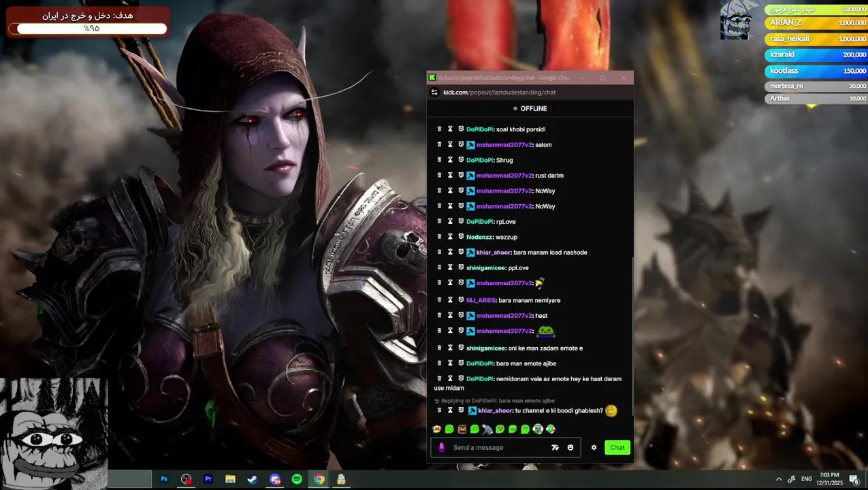Screen dimensions: 868x490
Task: Click the taskbar clock showing 7:03 PM
Action: [830, 479]
